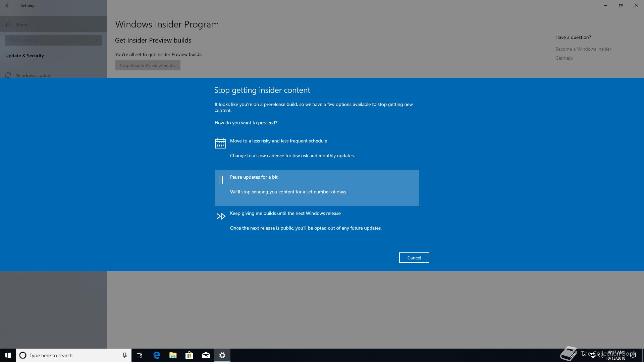This screenshot has height=362, width=644.
Task: Open Microsoft Store from taskbar
Action: pos(190,355)
